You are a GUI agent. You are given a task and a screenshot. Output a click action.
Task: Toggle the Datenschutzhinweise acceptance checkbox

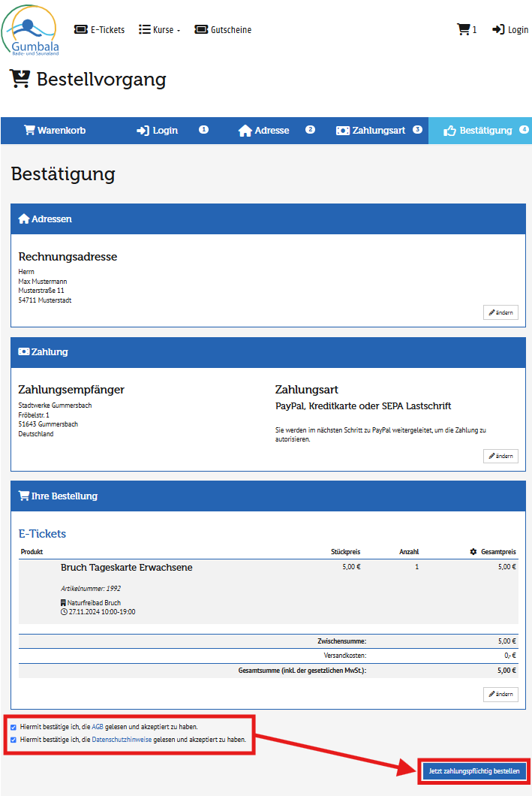[x=14, y=740]
